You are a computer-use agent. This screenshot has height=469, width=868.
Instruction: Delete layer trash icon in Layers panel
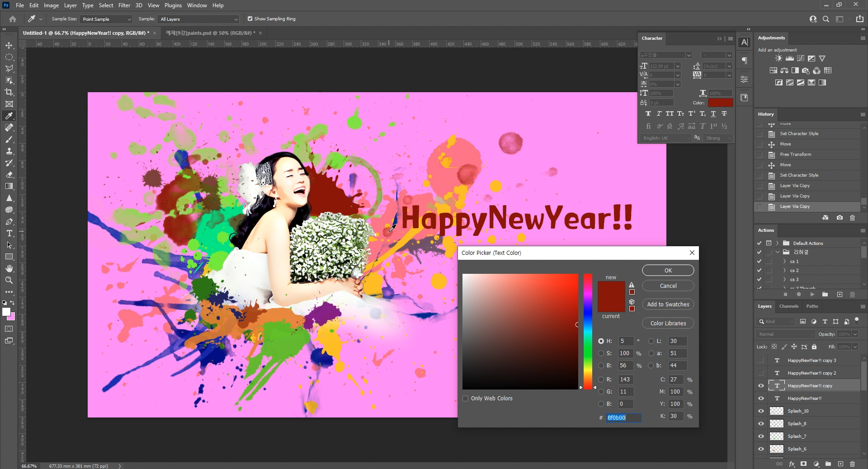point(853,464)
